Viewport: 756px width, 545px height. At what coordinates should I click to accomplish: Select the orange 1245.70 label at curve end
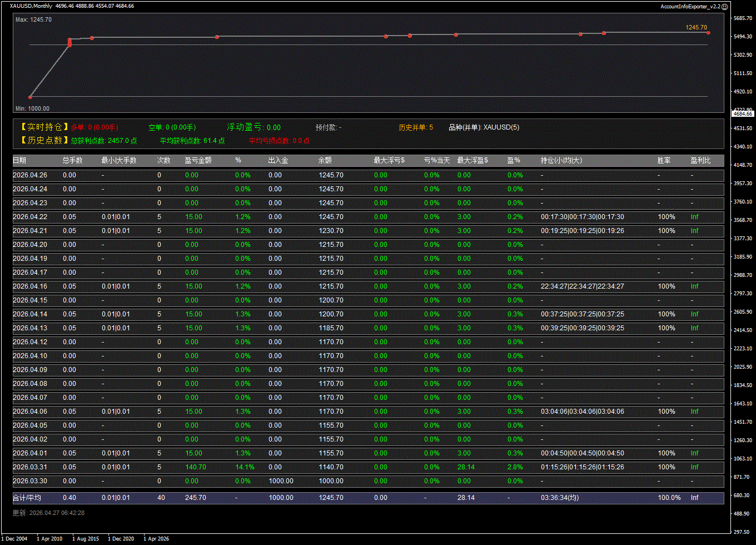[x=696, y=27]
